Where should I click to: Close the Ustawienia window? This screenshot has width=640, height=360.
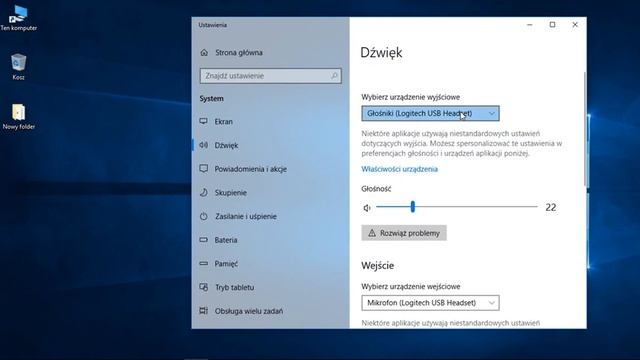575,25
